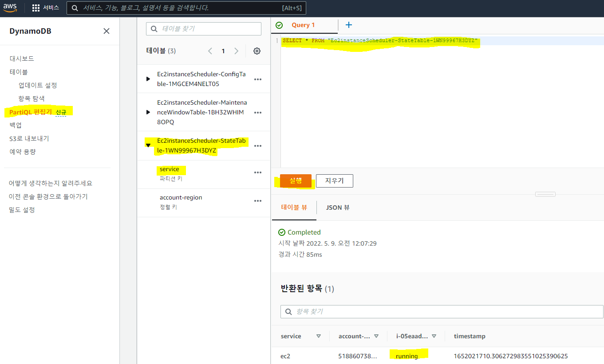
Task: Select the Ec2instanceScheduler-ConfigTable name
Action: coord(201,79)
